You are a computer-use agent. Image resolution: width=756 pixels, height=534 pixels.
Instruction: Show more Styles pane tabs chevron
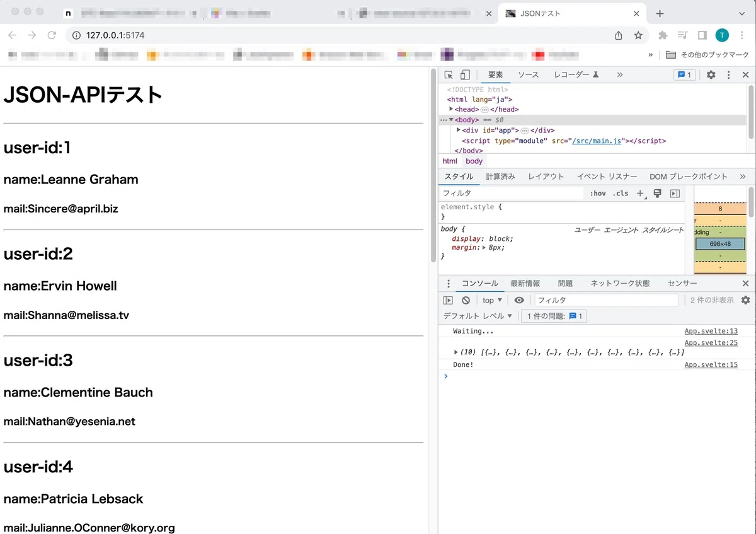tap(742, 177)
